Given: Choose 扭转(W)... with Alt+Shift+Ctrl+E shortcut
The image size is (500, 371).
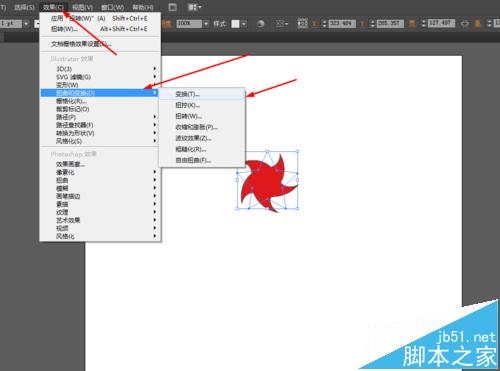Looking at the screenshot, I should click(x=100, y=29).
